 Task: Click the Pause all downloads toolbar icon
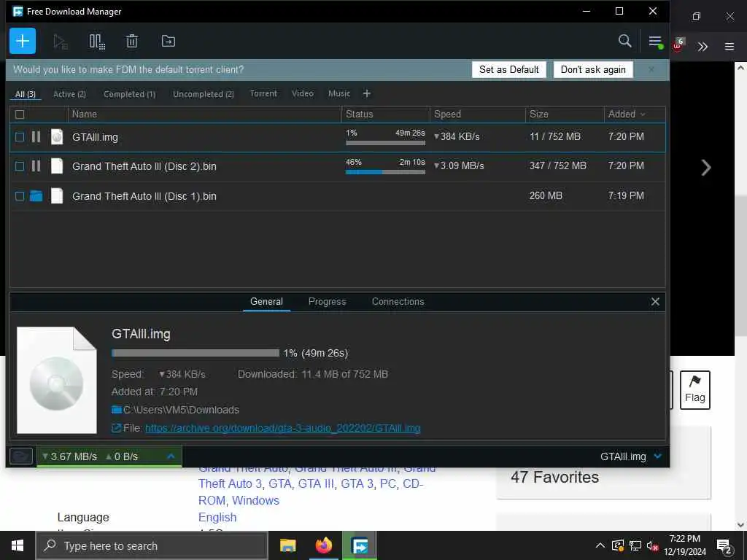[97, 42]
